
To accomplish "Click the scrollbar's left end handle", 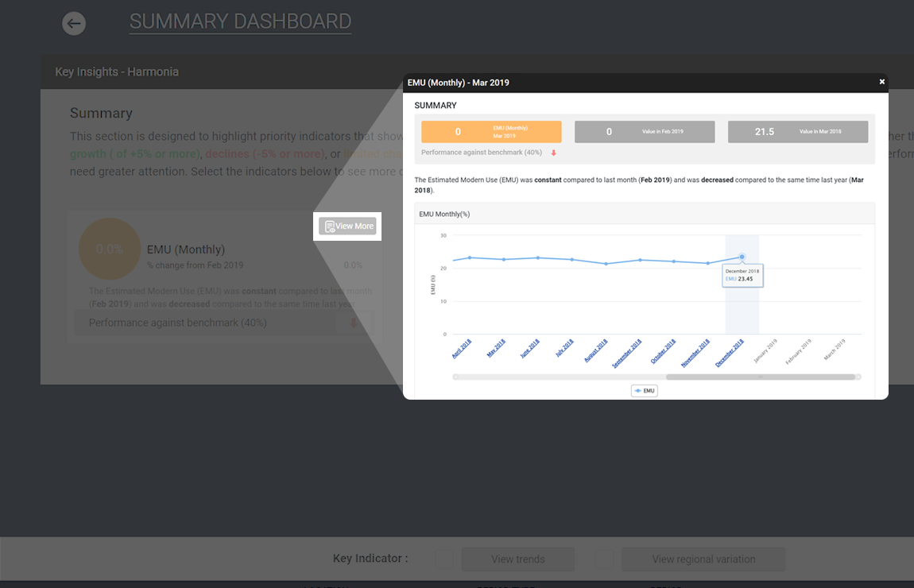I will tap(456, 377).
